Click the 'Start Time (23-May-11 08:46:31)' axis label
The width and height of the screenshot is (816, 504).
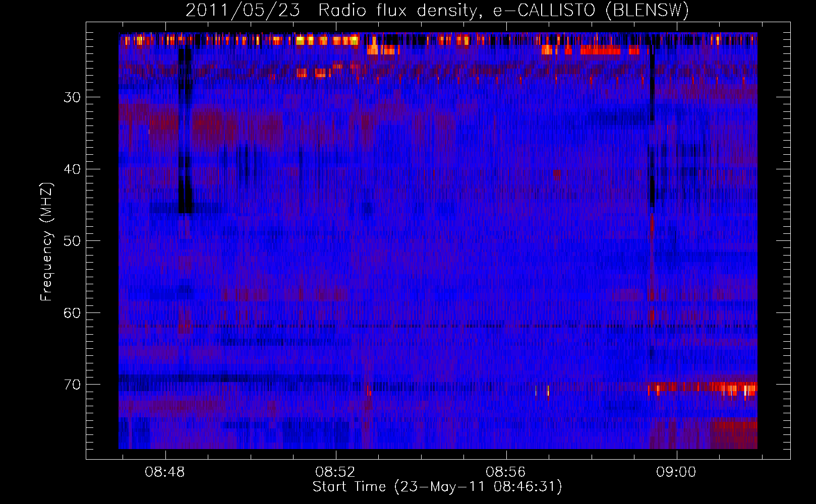coord(437,487)
